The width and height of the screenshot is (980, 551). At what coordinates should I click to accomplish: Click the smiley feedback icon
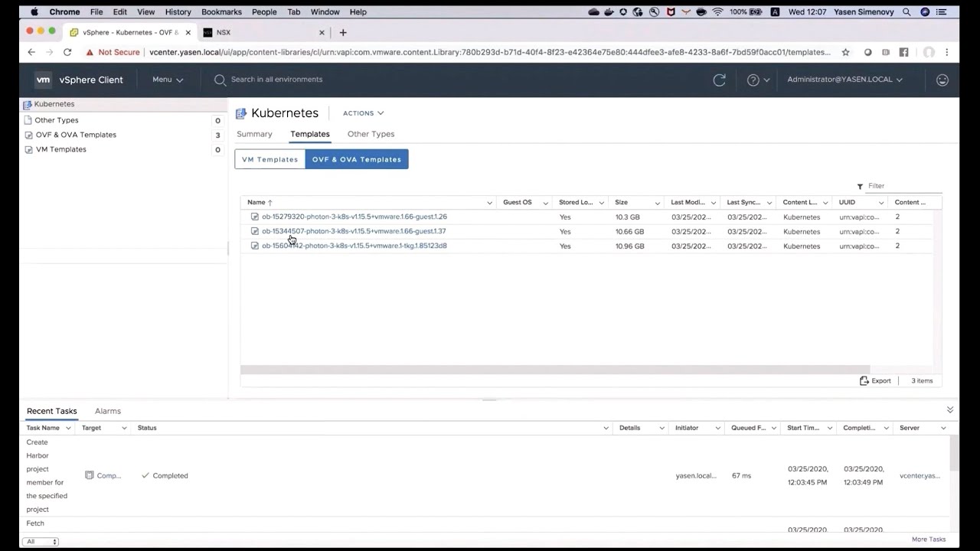pos(942,80)
